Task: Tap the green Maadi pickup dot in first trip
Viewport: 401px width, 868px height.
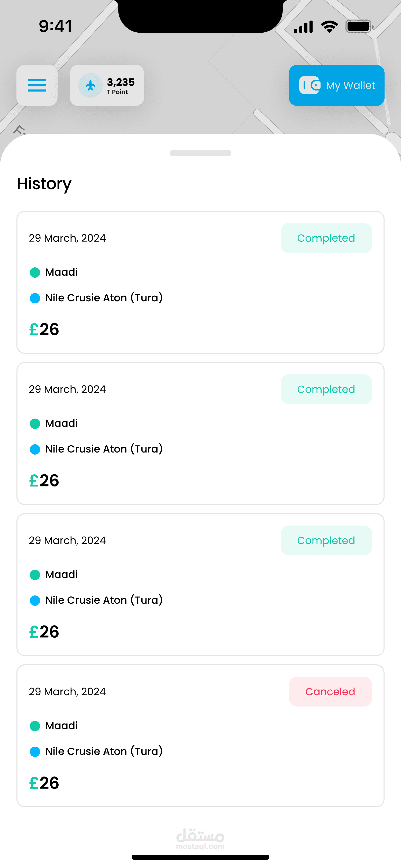Action: tap(35, 272)
